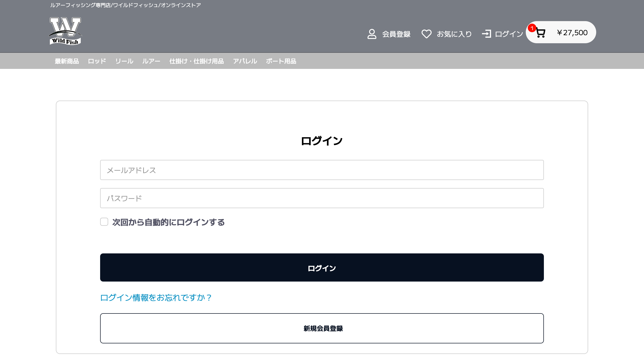Click the favorites heart icon

coord(426,34)
